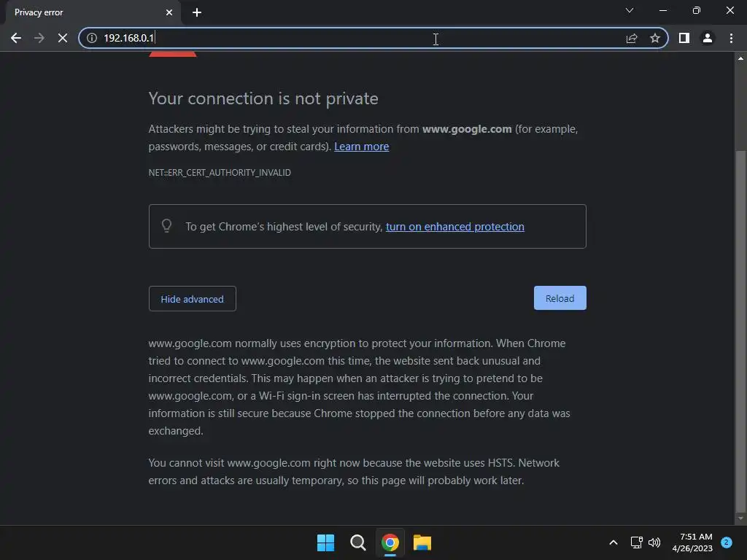Click the page scrollbar down arrow
This screenshot has height=560, width=747.
pyautogui.click(x=740, y=518)
